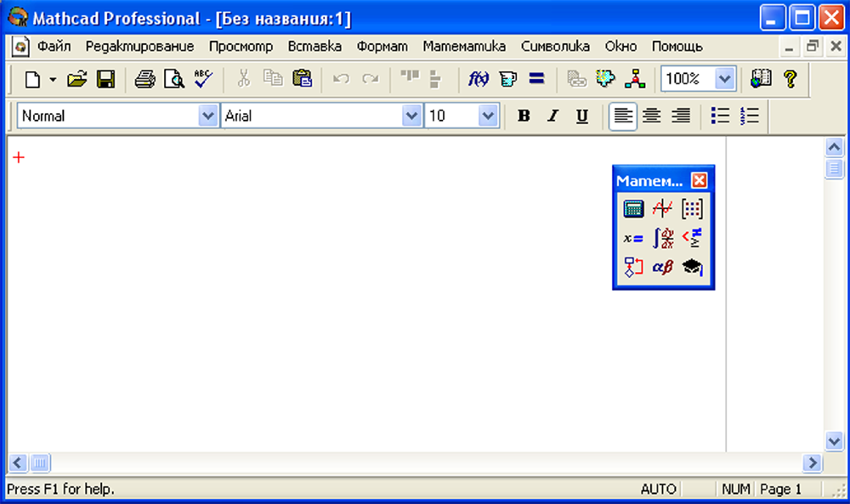Image resolution: width=850 pixels, height=504 pixels.
Task: Toggle Italic formatting
Action: click(x=553, y=116)
